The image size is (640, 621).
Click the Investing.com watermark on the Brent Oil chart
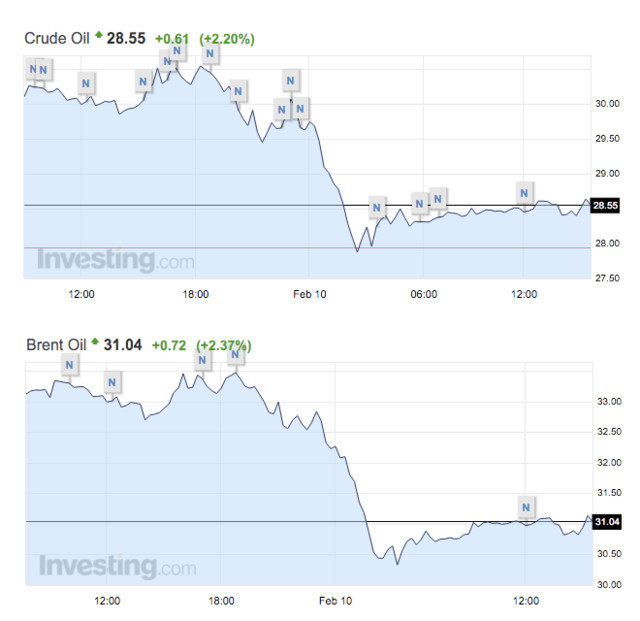[x=116, y=566]
